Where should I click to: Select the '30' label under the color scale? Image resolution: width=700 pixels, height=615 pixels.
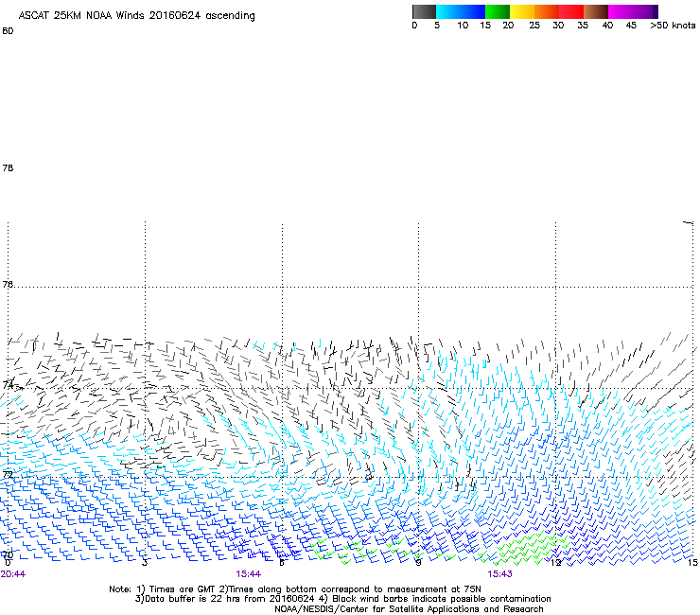coord(558,26)
